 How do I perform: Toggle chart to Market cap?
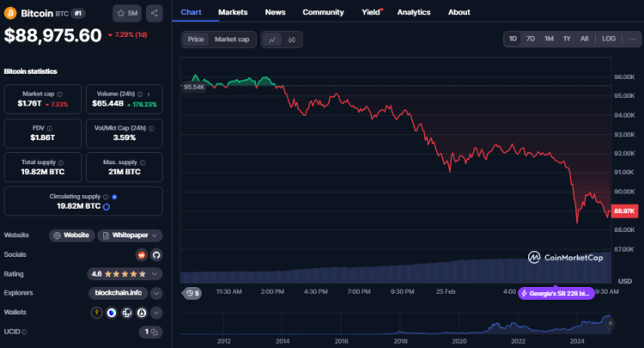pyautogui.click(x=232, y=40)
